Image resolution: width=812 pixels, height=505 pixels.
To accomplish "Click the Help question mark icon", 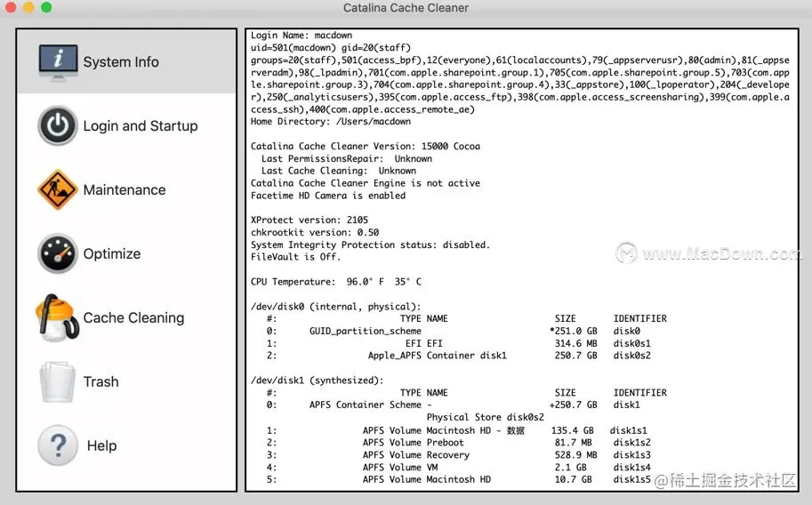I will click(x=58, y=445).
